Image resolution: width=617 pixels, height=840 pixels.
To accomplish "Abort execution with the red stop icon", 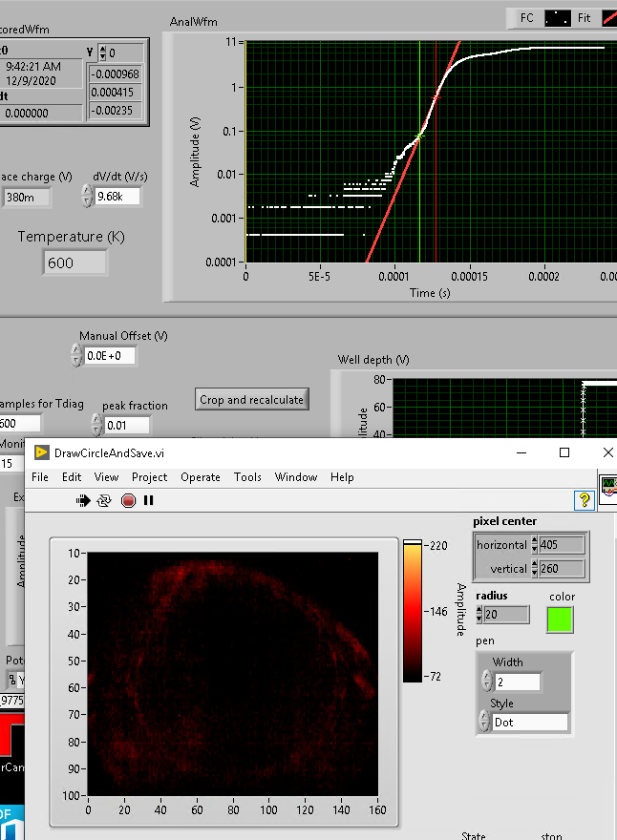I will click(128, 500).
